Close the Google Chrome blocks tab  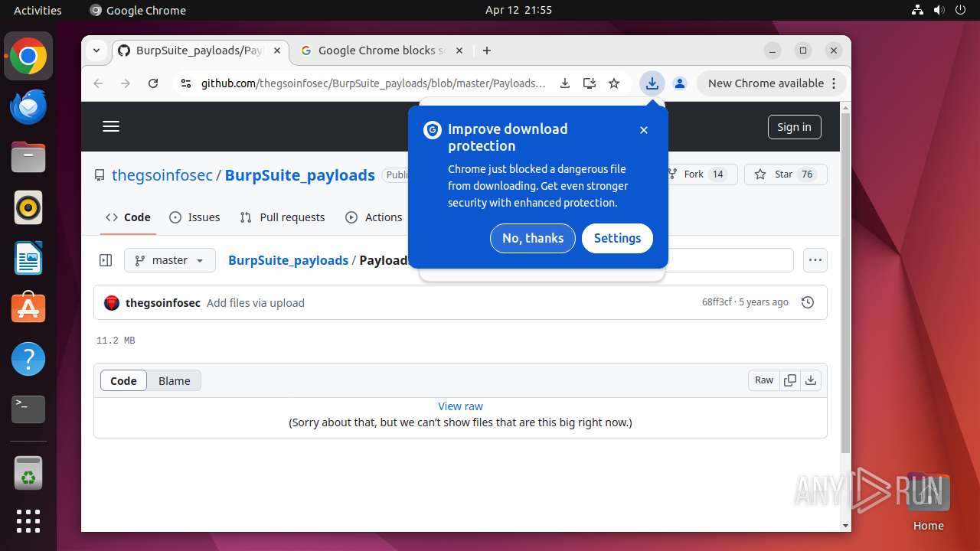[459, 51]
